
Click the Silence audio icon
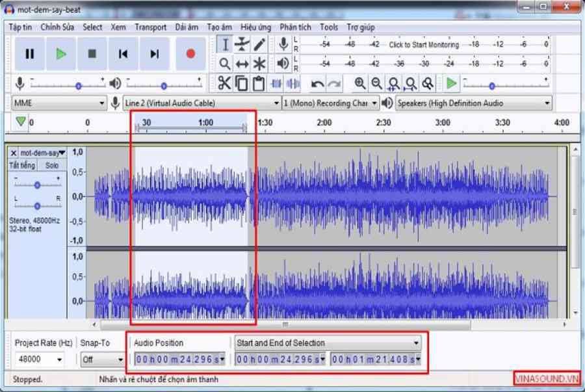(293, 84)
